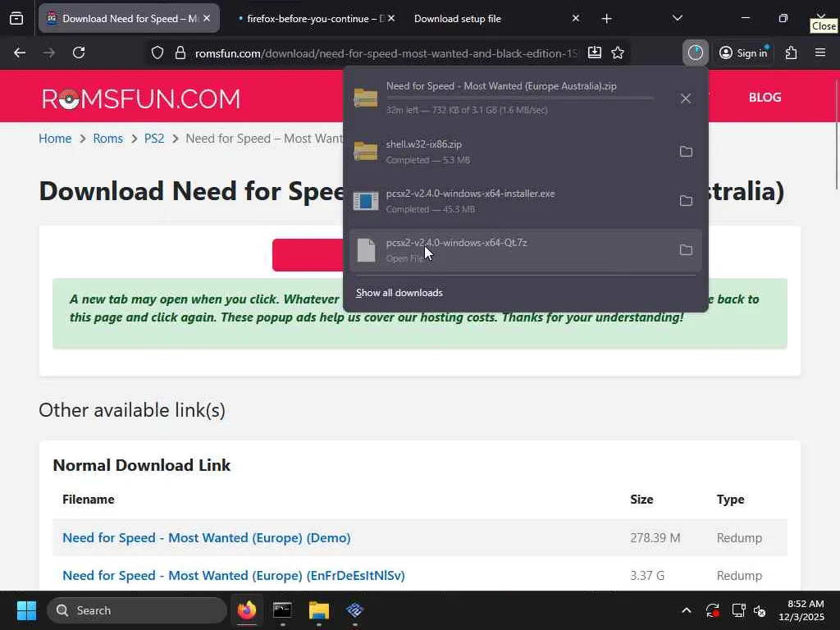840x630 pixels.
Task: Open Need for Speed Europe EnFrDeEsItNlSv link
Action: point(234,575)
